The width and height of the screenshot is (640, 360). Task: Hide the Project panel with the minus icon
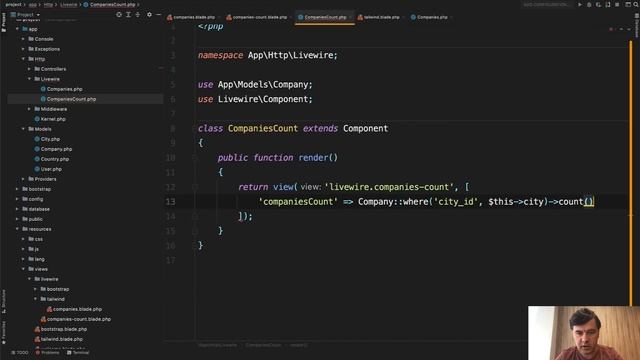(x=159, y=15)
